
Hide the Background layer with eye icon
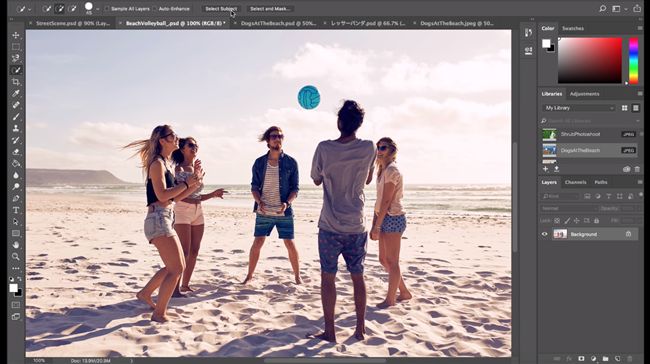pyautogui.click(x=545, y=234)
